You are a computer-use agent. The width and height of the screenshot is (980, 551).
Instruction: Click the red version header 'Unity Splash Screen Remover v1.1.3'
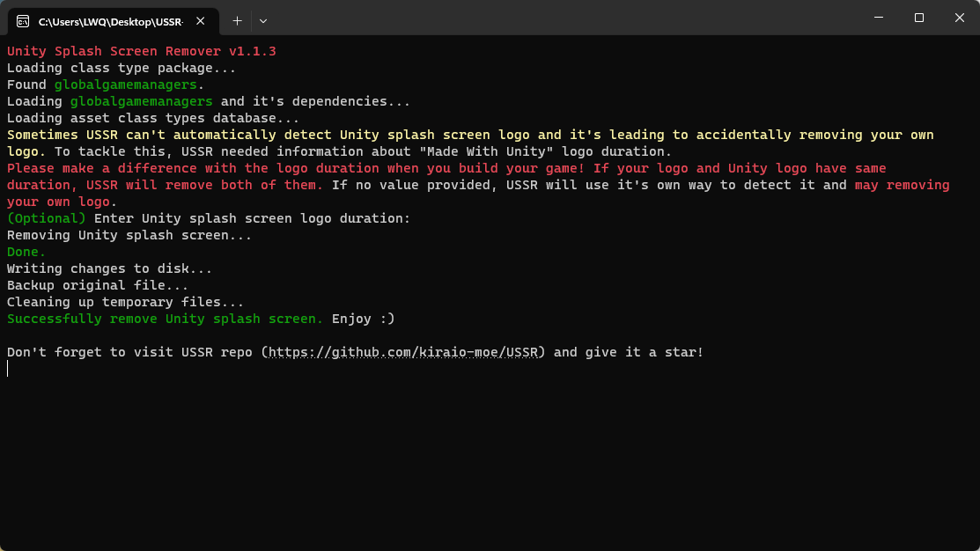tap(141, 50)
